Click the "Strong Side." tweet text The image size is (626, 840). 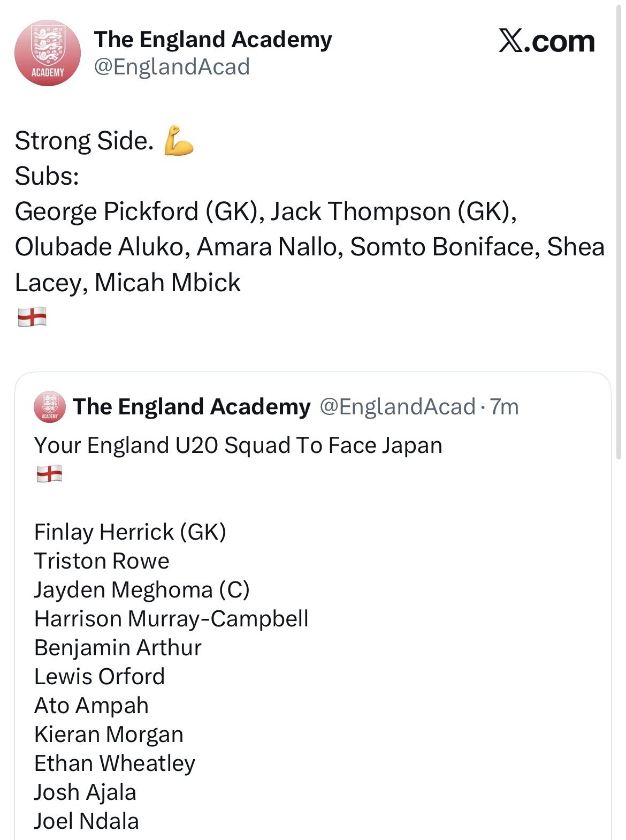(x=84, y=141)
